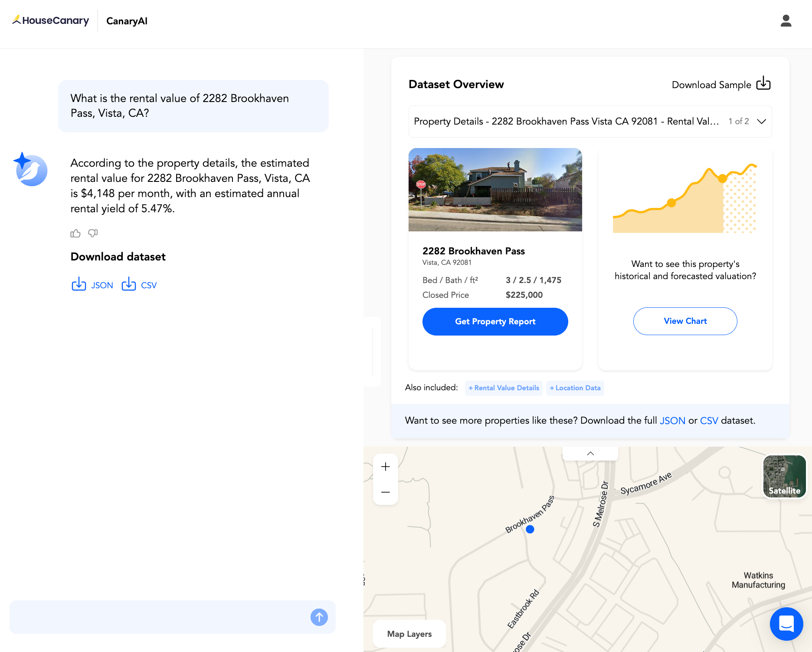The height and width of the screenshot is (652, 812).
Task: Switch the map to Satellite view
Action: click(784, 476)
